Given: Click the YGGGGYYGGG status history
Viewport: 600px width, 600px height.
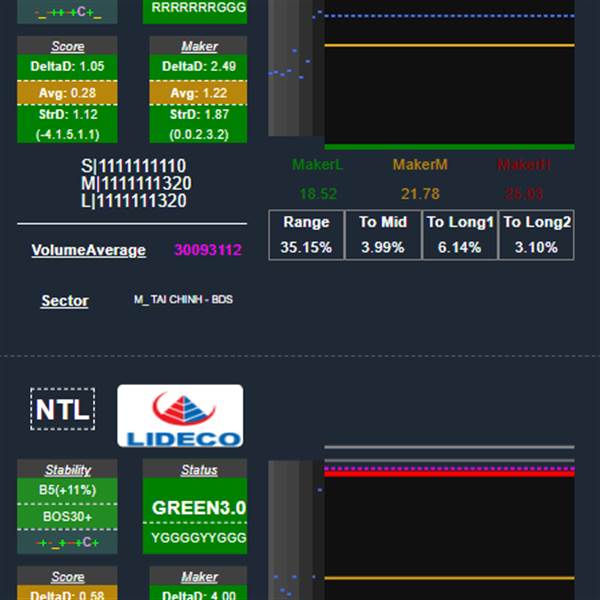Looking at the screenshot, I should 199,538.
